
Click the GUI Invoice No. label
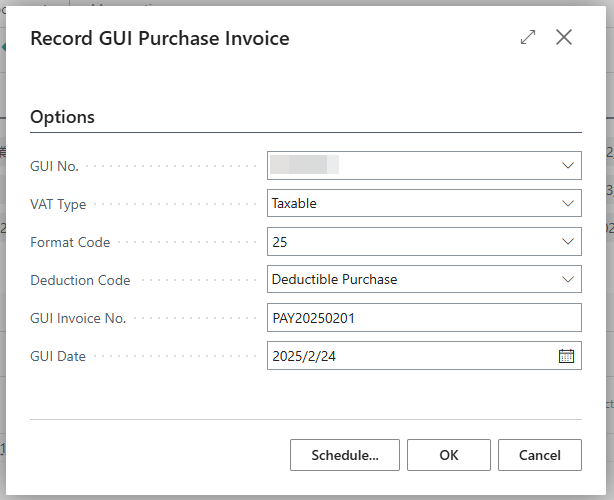(78, 318)
